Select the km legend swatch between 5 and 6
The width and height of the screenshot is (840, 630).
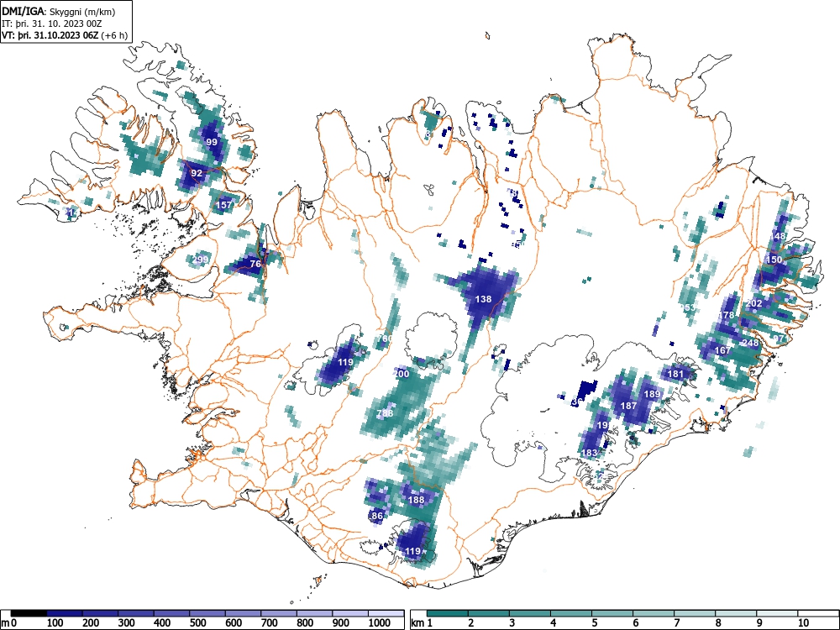click(612, 614)
